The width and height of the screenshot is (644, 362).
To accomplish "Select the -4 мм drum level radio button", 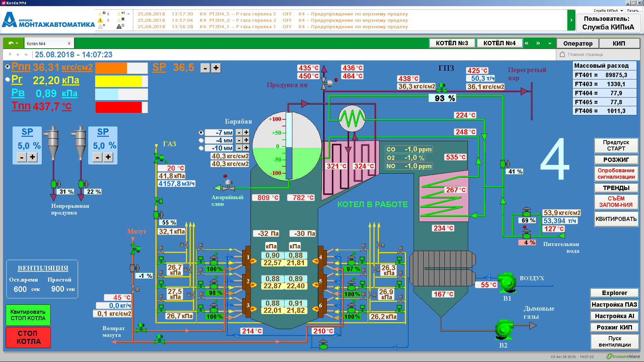I will click(x=201, y=140).
